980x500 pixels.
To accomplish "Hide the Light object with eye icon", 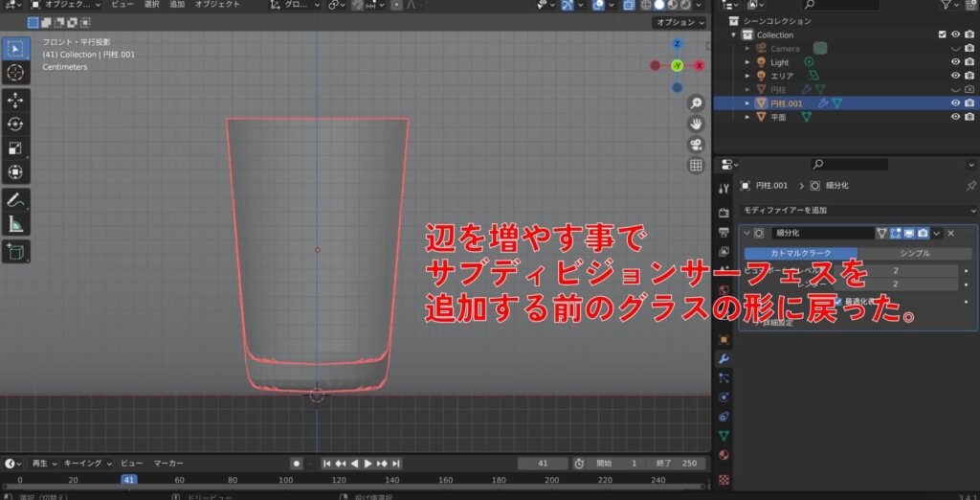I will [955, 62].
